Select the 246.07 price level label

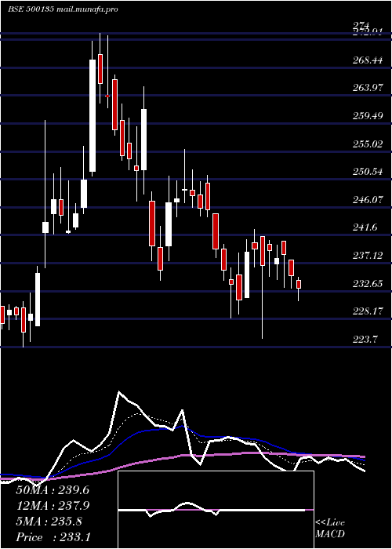pyautogui.click(x=367, y=200)
